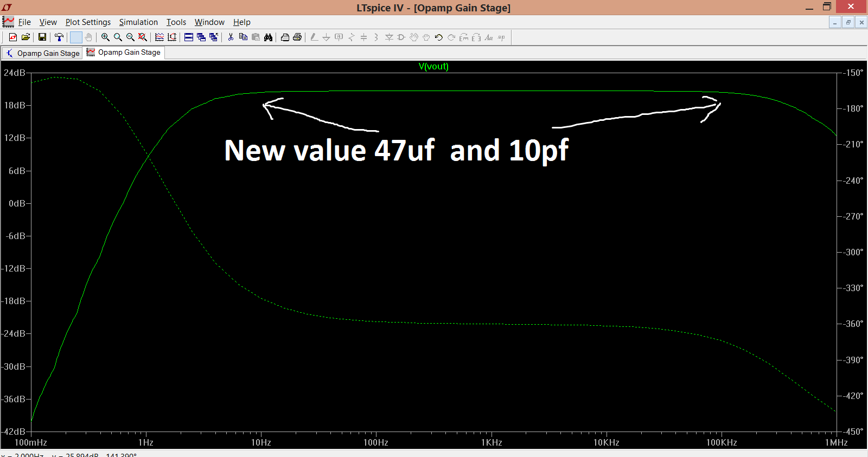Close the inner plot document window

(x=861, y=22)
